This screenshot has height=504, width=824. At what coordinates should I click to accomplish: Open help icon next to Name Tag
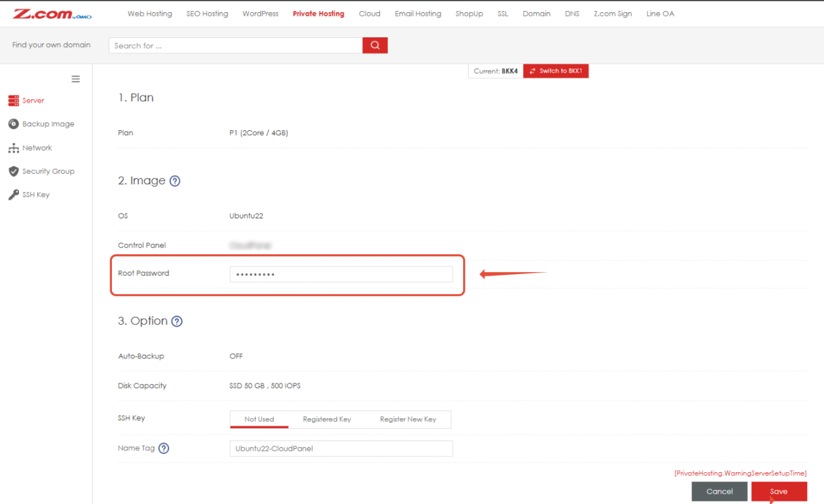[x=164, y=448]
